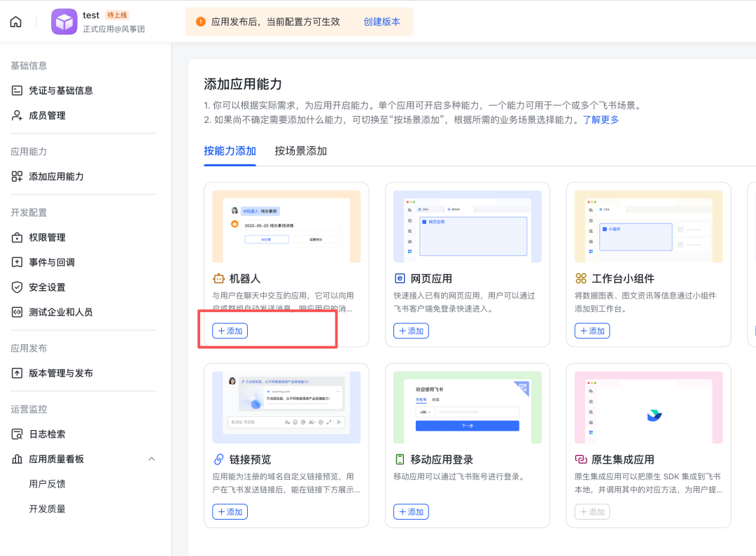Click the 应用质量看板 chart icon

tap(17, 459)
